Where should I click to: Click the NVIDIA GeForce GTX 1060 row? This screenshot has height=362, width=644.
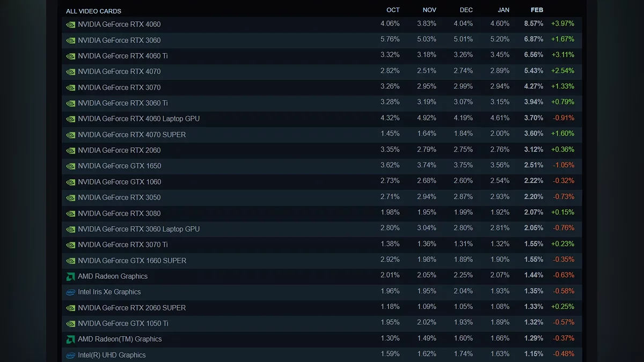[x=322, y=182]
